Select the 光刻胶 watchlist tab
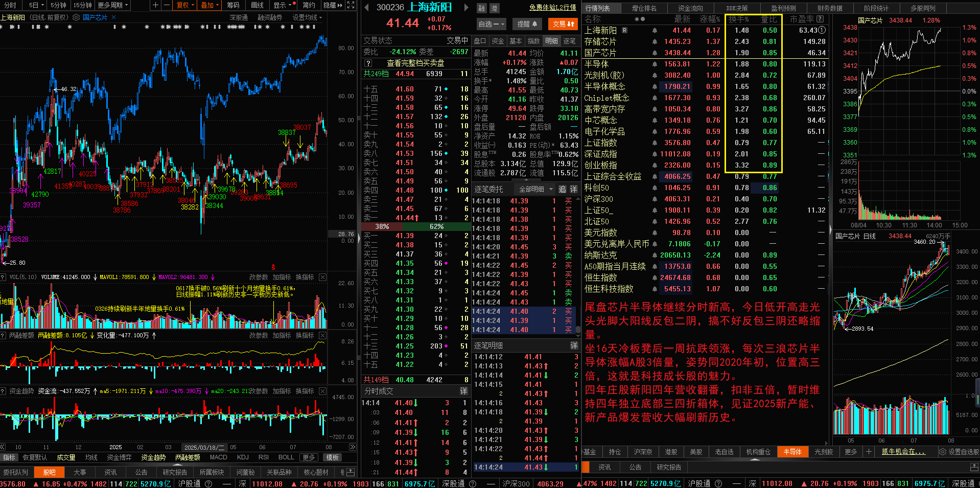This screenshot has height=488, width=980. (824, 452)
